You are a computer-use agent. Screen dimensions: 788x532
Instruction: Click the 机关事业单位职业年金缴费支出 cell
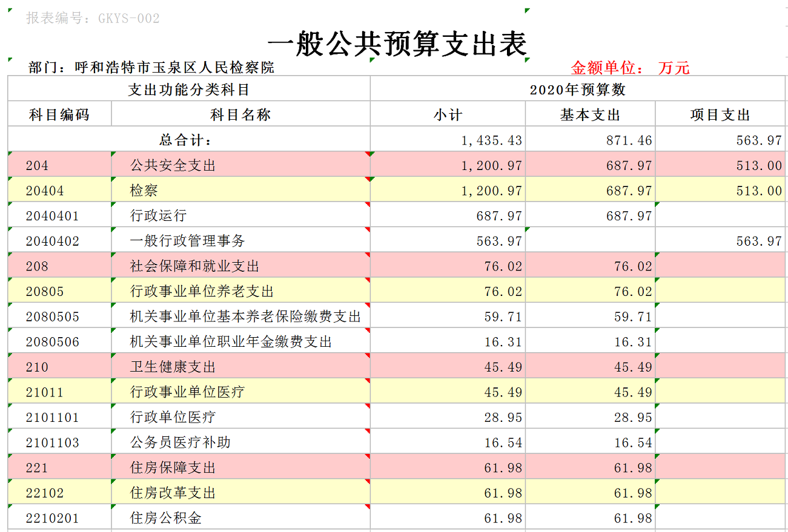click(x=241, y=341)
